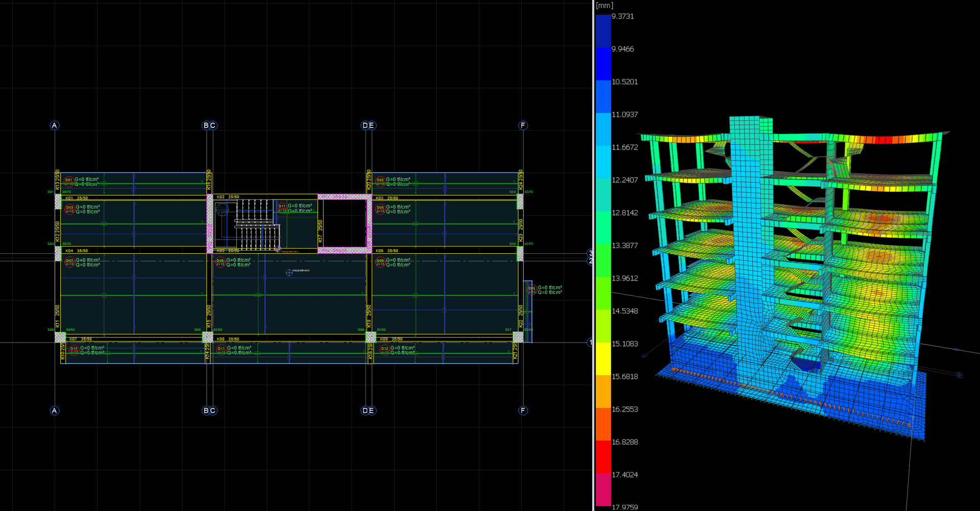Click the mass center crosshair symbol
This screenshot has width=980, height=511.
tap(289, 273)
